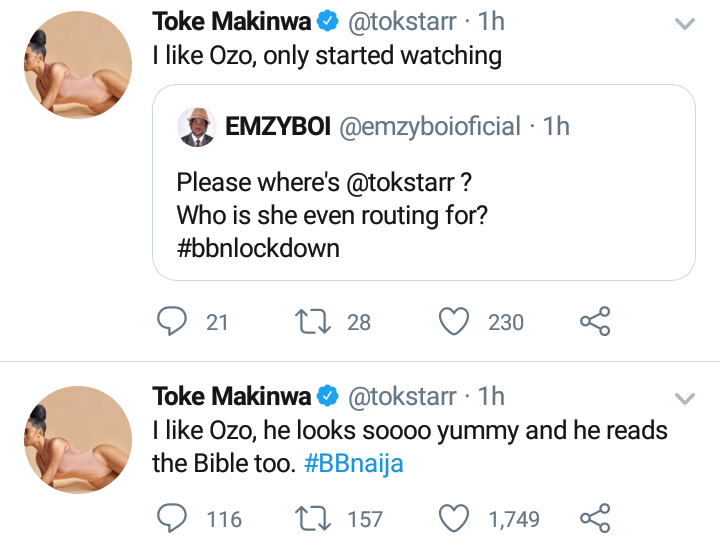Share the first tweet quoting EMZYBOI
The image size is (720, 551).
click(595, 321)
